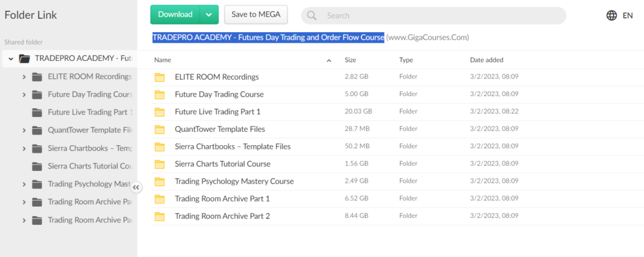Click the 20.03 GB size value
644x257 pixels.
coord(358,111)
